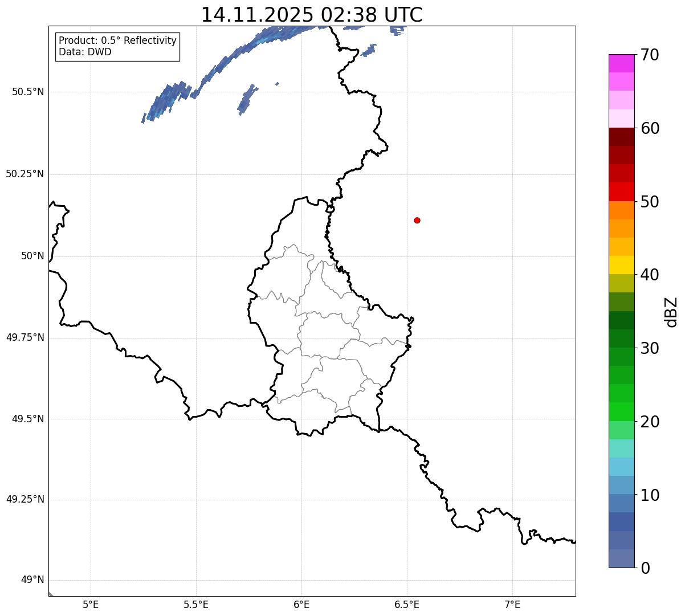
Task: Click the dark maroon segment below 60
Action: click(x=621, y=137)
